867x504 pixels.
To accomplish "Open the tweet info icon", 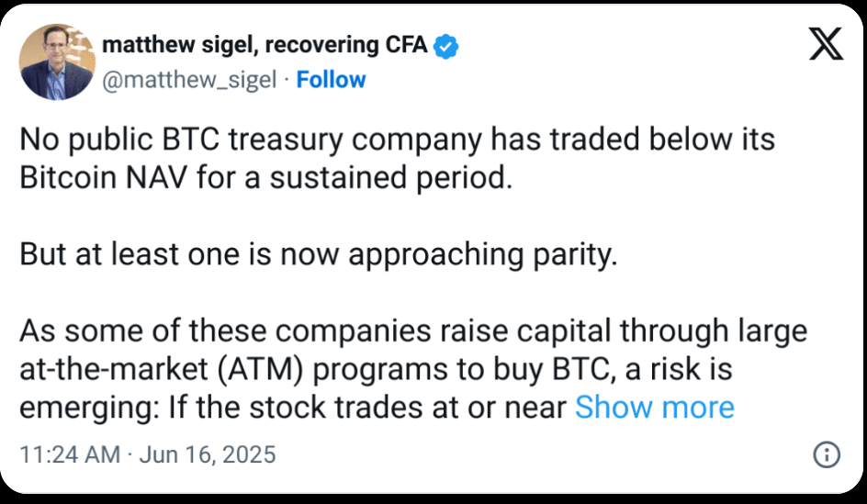I will coord(826,454).
